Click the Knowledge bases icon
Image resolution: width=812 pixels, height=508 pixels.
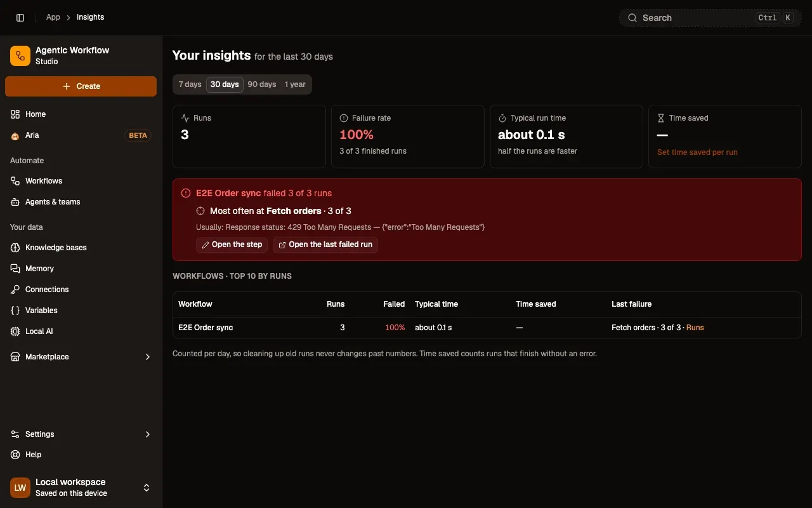pyautogui.click(x=15, y=248)
